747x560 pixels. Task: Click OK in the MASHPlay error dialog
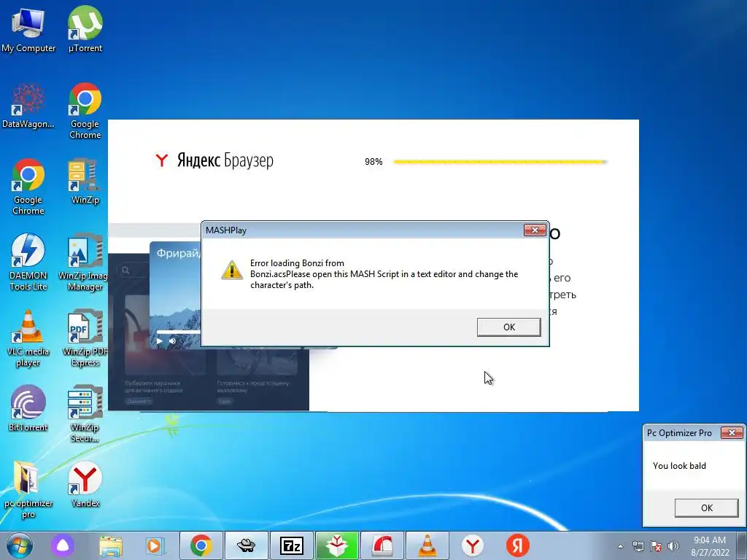(x=508, y=327)
